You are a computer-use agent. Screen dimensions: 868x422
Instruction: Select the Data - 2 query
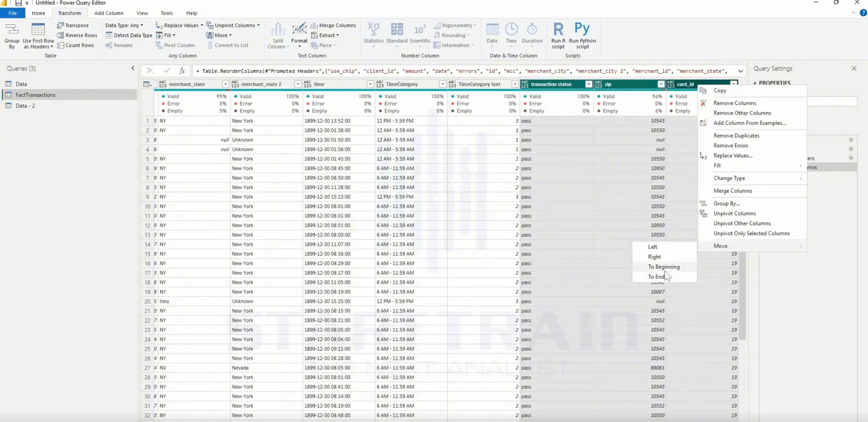(x=70, y=106)
